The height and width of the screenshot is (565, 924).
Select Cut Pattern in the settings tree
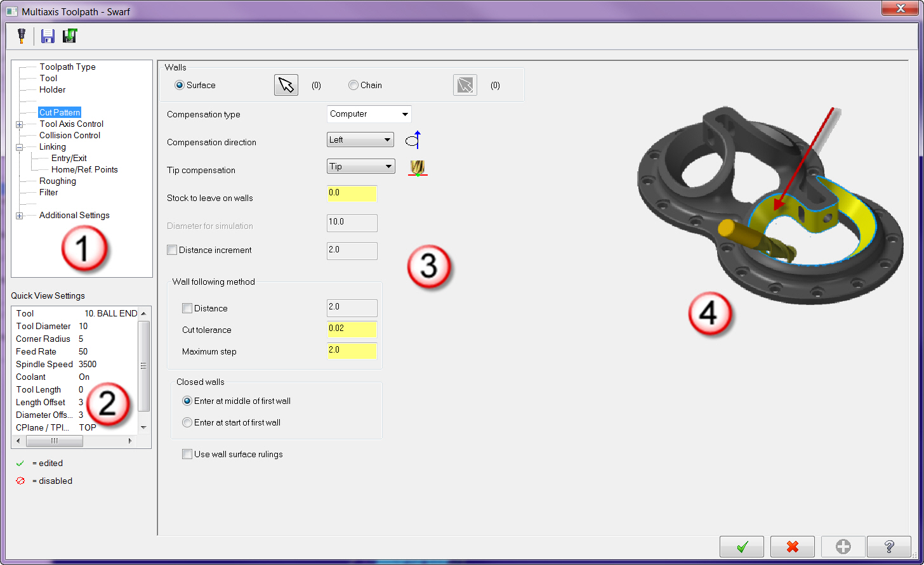[60, 112]
